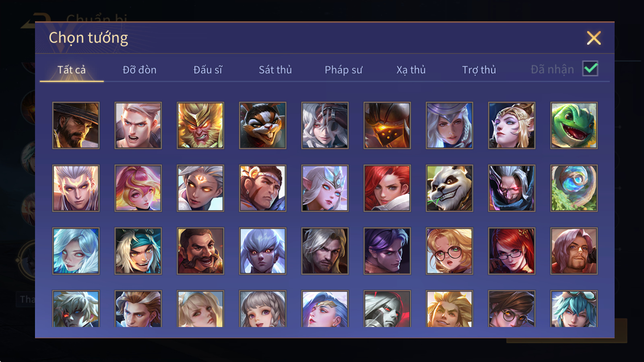
Task: Select the red-haired woman with glasses
Action: [512, 251]
